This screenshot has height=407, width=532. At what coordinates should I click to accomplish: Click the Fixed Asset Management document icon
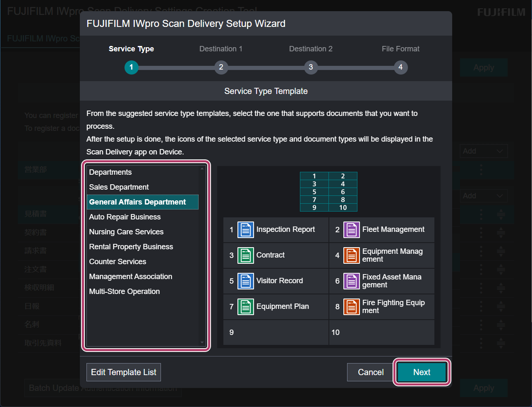click(351, 281)
